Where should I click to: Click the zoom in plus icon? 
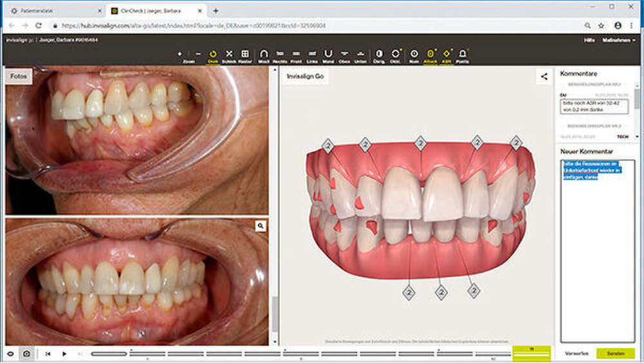(180, 54)
